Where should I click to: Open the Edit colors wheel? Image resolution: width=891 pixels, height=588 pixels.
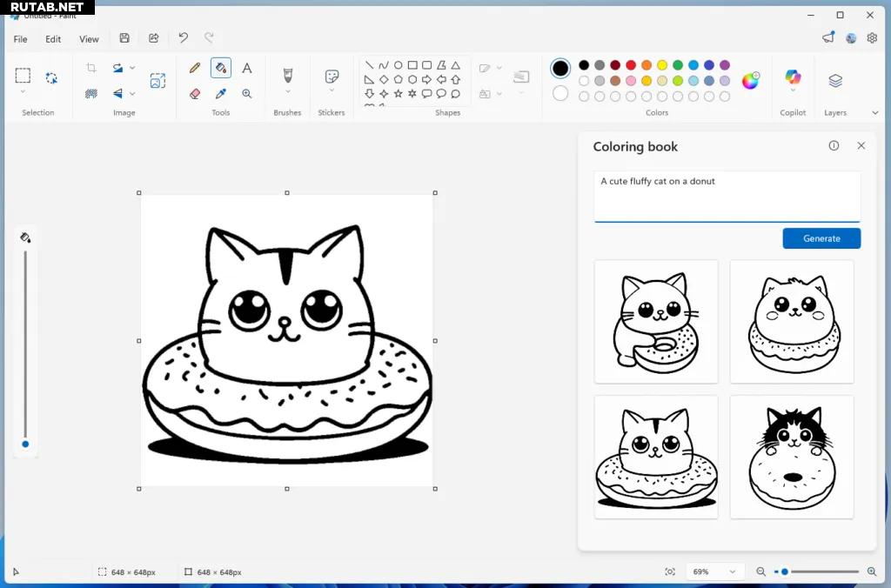(x=750, y=81)
